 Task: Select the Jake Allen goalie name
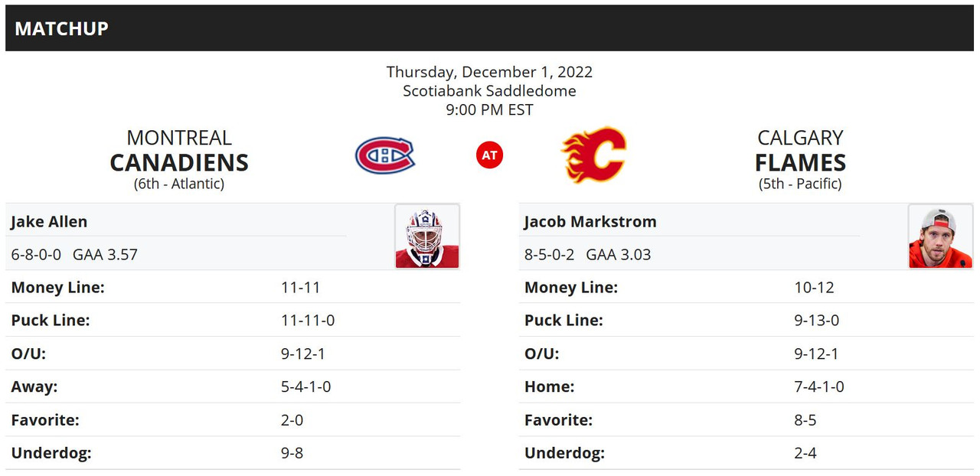(49, 222)
